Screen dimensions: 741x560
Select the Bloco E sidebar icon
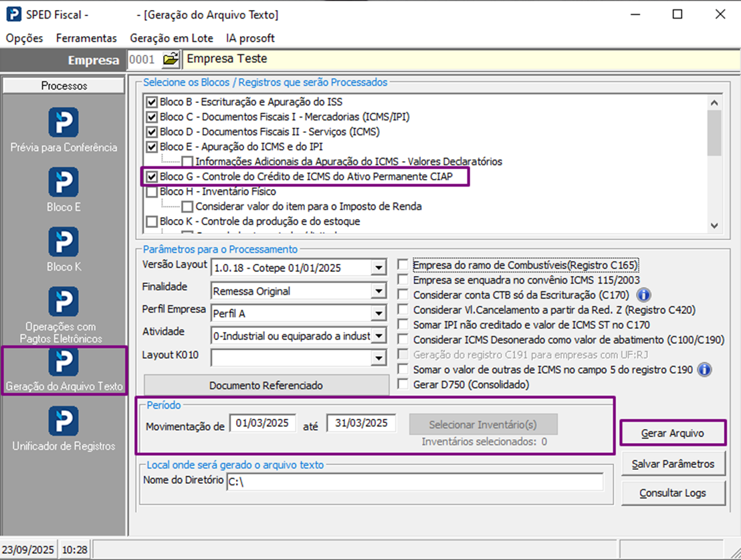[64, 182]
